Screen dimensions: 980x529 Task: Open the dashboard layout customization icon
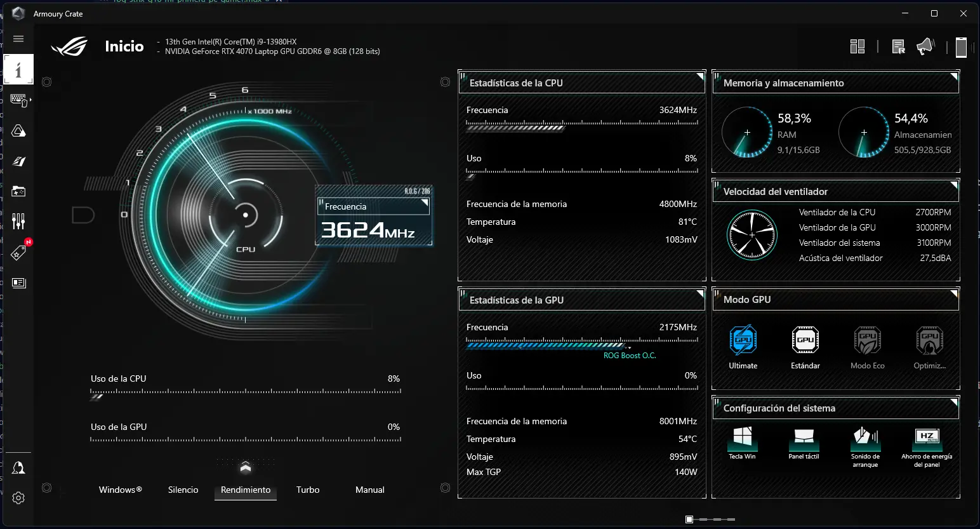pos(857,46)
